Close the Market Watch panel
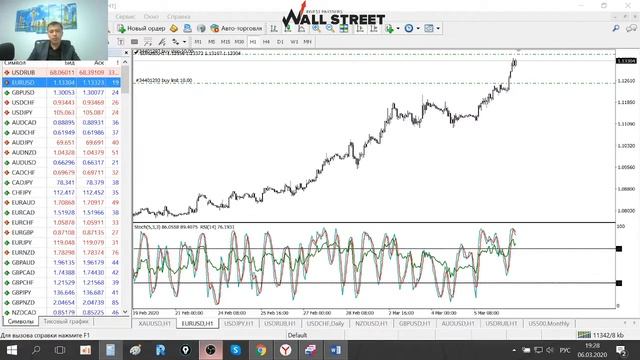 pos(126,53)
